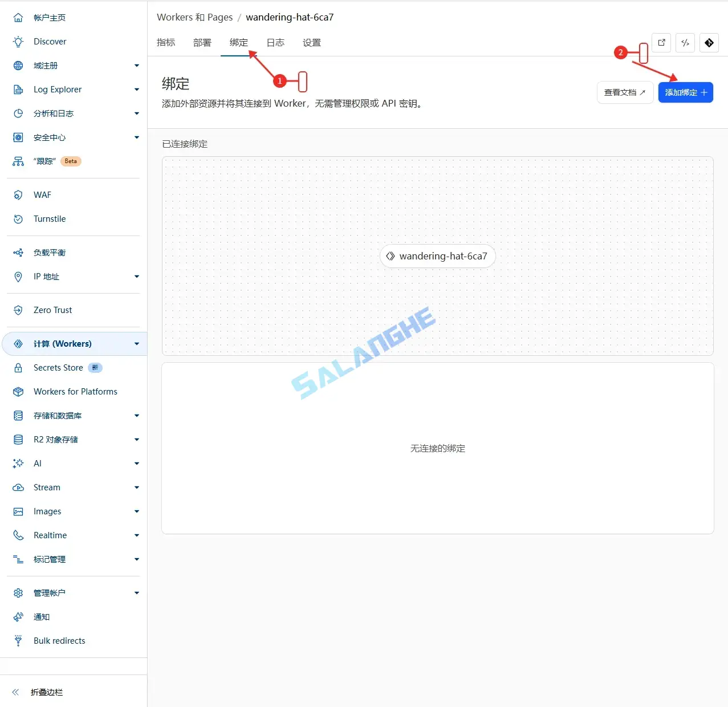The height and width of the screenshot is (707, 728).
Task: Click the 负载平衡 load balancing icon
Action: [18, 252]
